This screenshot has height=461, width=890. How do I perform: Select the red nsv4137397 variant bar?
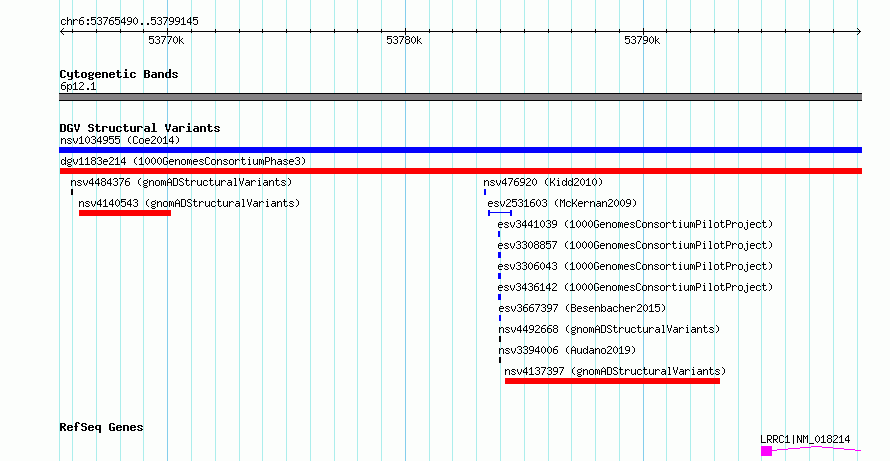(x=612, y=381)
